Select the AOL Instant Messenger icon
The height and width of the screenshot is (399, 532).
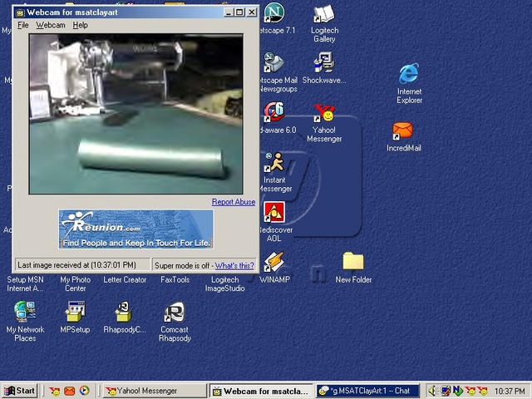coord(274,162)
